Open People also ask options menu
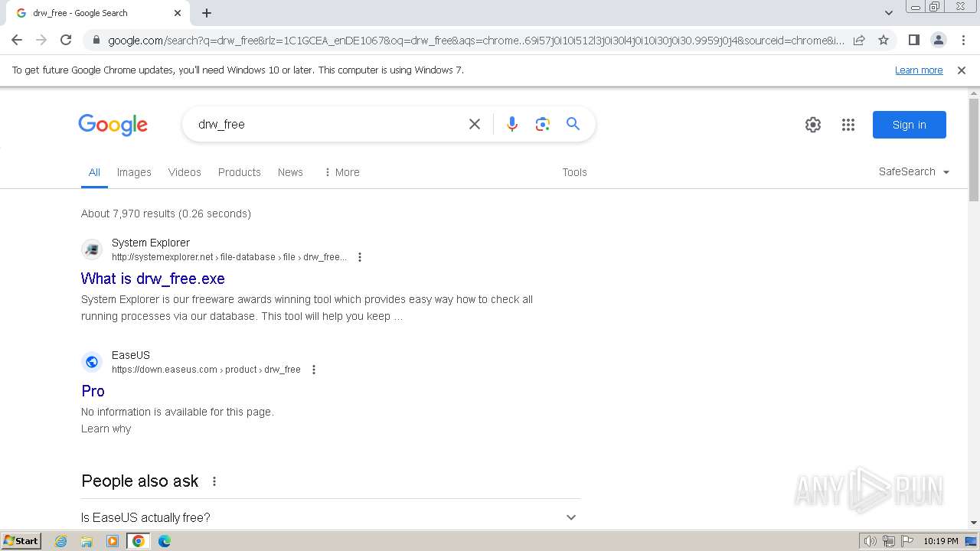 214,481
